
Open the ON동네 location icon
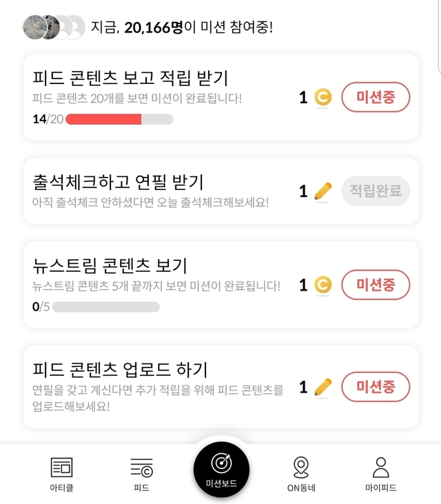(x=301, y=467)
